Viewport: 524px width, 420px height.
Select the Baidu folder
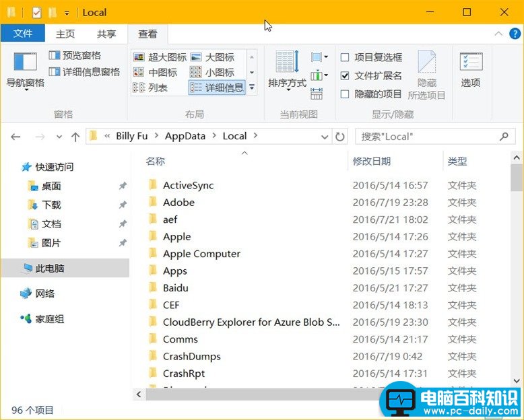(175, 288)
